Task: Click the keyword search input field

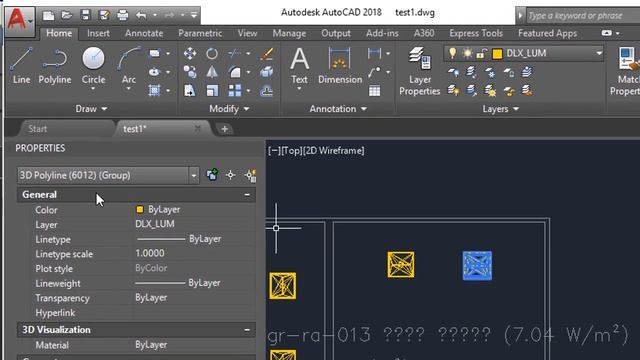Action: (x=583, y=16)
